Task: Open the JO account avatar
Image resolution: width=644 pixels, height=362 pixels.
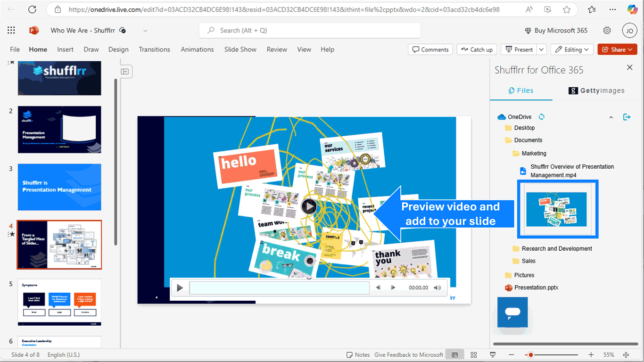Action: 629,31
